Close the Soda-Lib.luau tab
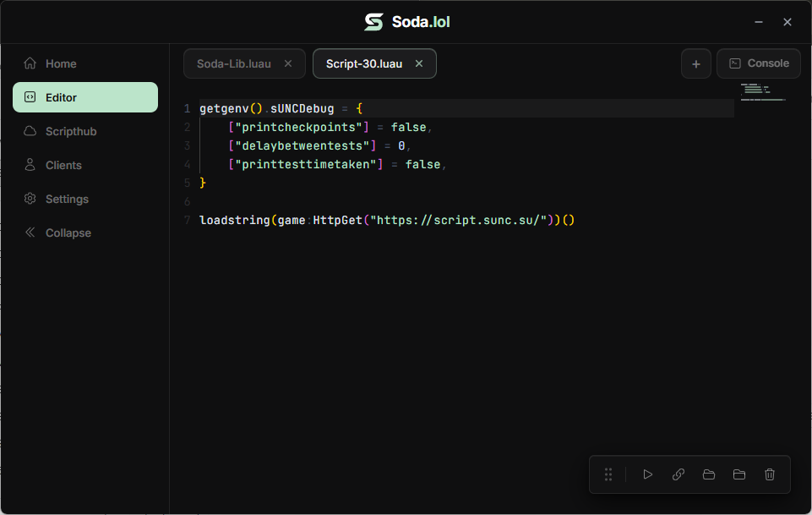Screen dimensions: 812x515 pos(288,63)
